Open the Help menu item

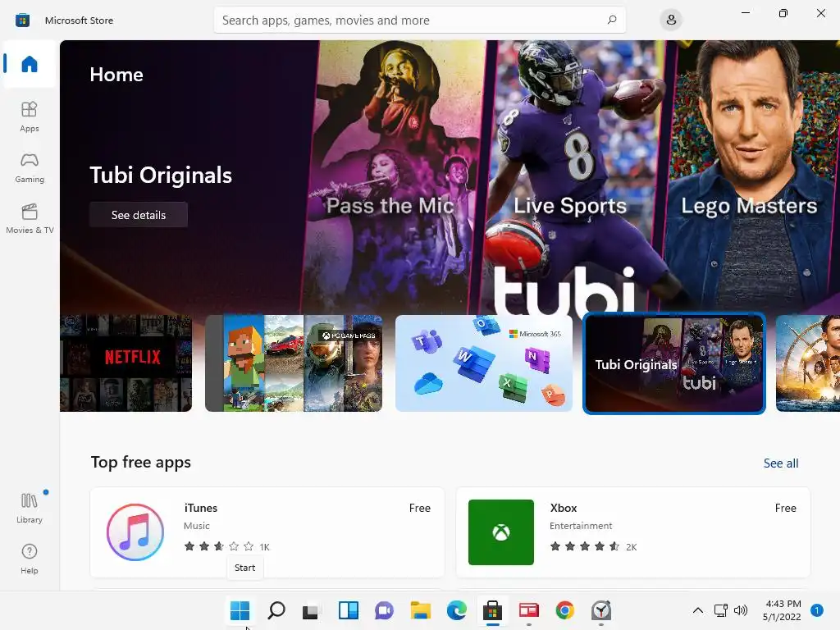pyautogui.click(x=30, y=559)
